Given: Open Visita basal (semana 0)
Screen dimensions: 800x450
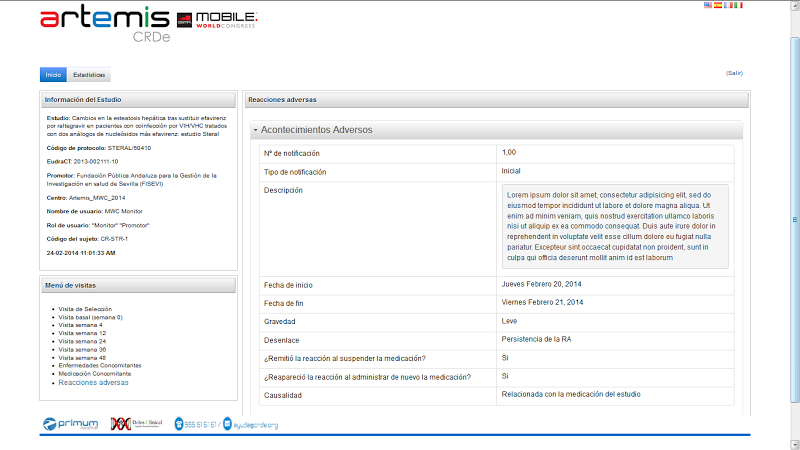Looking at the screenshot, I should tap(90, 317).
